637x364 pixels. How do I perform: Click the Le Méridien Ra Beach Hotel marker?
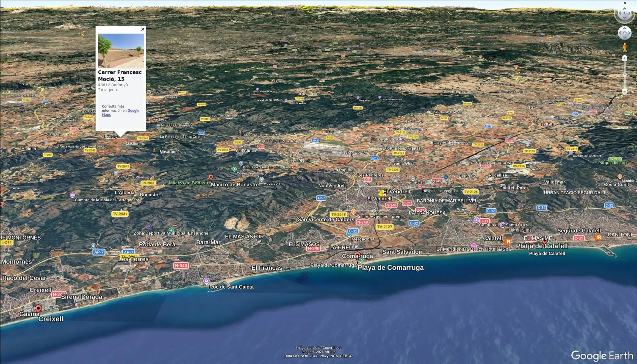(474, 246)
